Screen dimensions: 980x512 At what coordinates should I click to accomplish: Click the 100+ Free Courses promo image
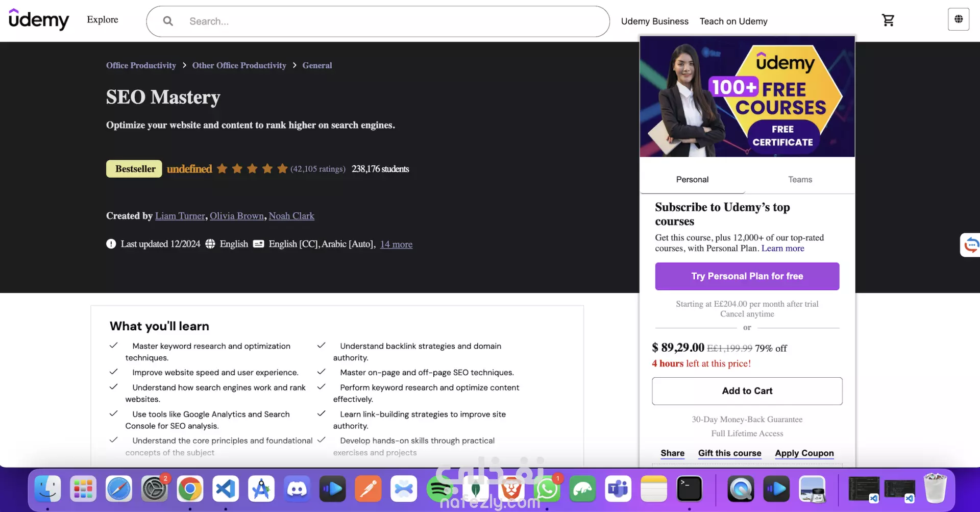[x=747, y=96]
